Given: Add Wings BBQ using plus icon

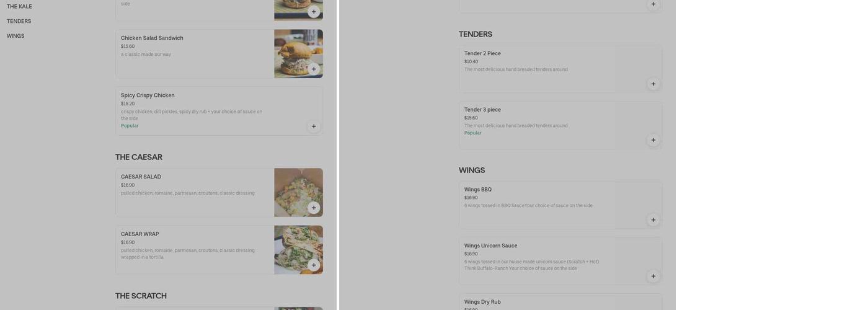Looking at the screenshot, I should click(x=653, y=219).
